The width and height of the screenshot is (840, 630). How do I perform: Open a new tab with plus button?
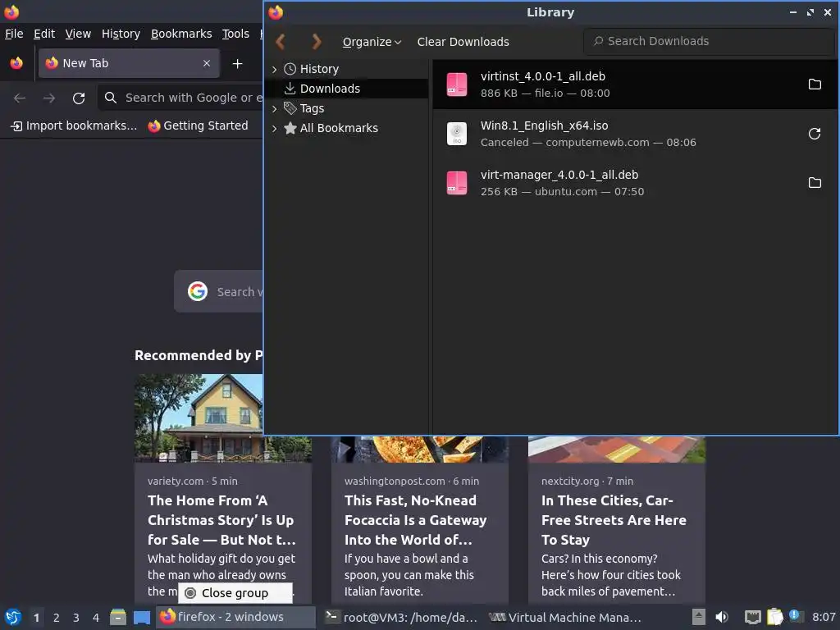237,64
